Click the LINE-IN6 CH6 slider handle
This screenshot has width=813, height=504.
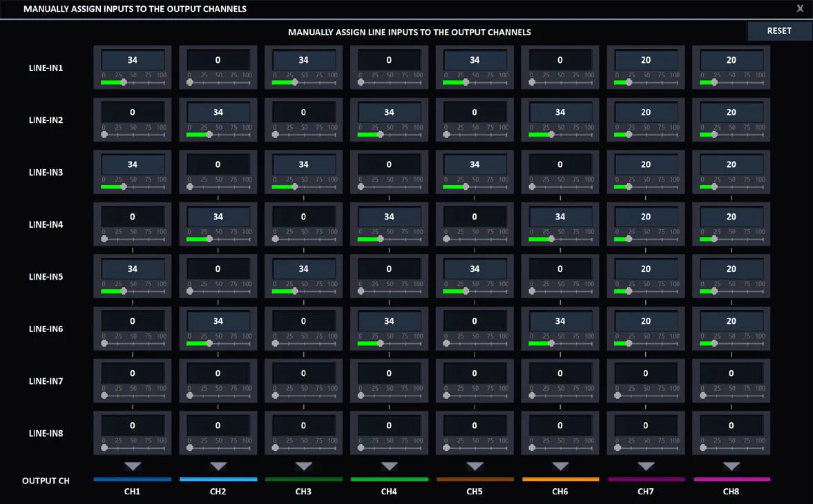[x=551, y=343]
